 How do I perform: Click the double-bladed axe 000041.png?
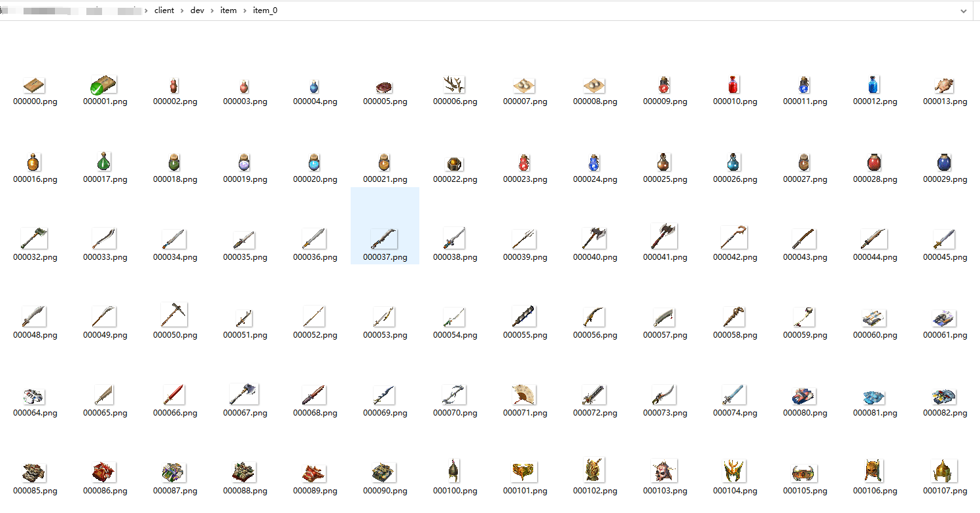pos(664,237)
